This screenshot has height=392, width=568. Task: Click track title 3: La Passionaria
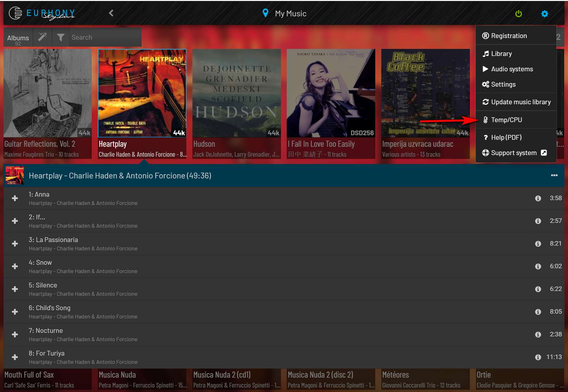53,240
